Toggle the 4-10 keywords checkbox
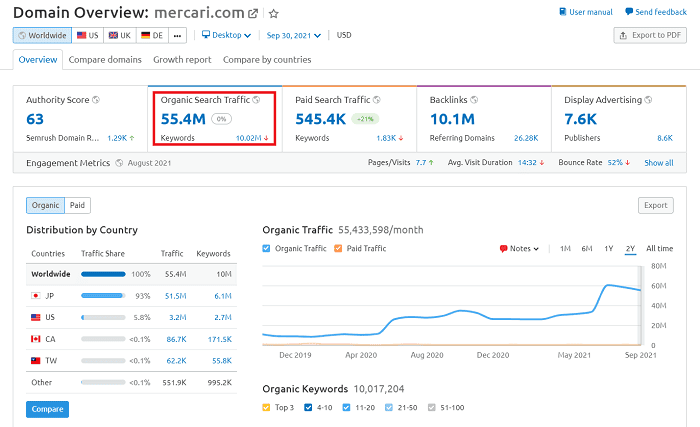 coord(308,407)
